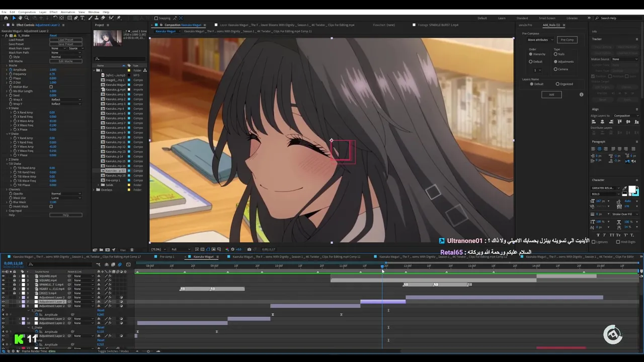Open Mask from Path dropdown
644x362 pixels.
(x=66, y=53)
